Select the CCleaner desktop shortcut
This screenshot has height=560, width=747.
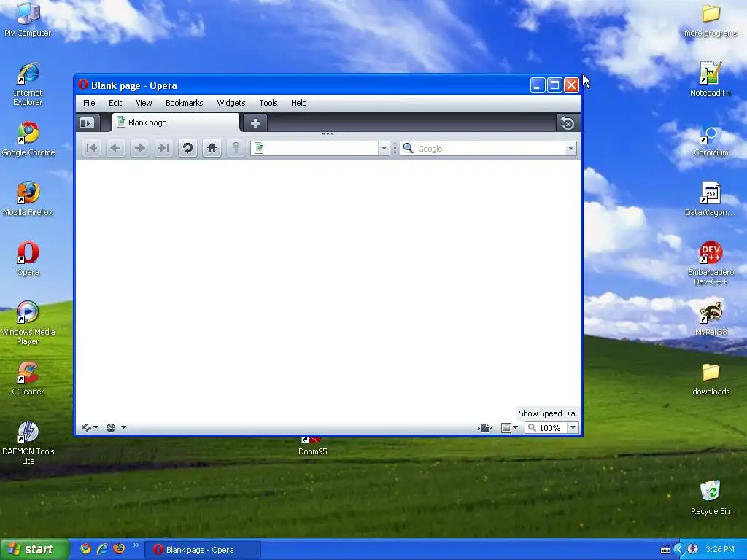pyautogui.click(x=28, y=378)
